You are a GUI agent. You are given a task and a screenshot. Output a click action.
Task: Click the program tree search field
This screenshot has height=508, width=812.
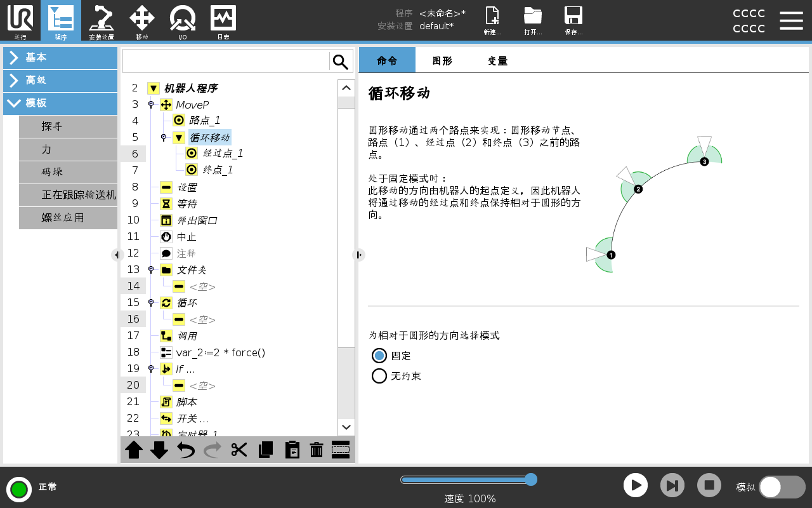pyautogui.click(x=226, y=62)
